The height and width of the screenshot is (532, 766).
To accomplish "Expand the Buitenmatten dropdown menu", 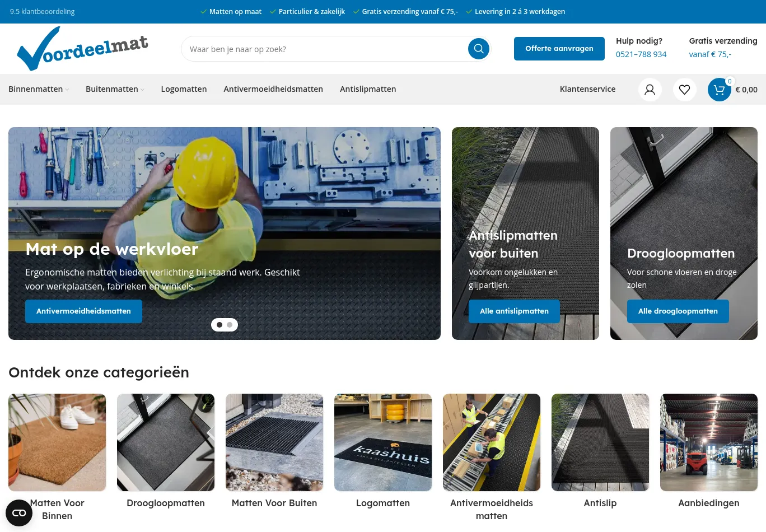I will coord(115,89).
